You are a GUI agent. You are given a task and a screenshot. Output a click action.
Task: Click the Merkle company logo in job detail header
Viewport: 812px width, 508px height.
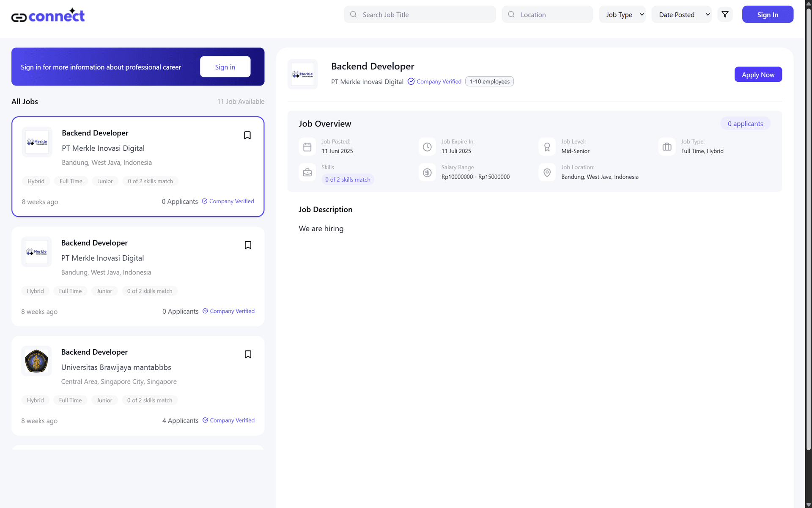tap(302, 75)
